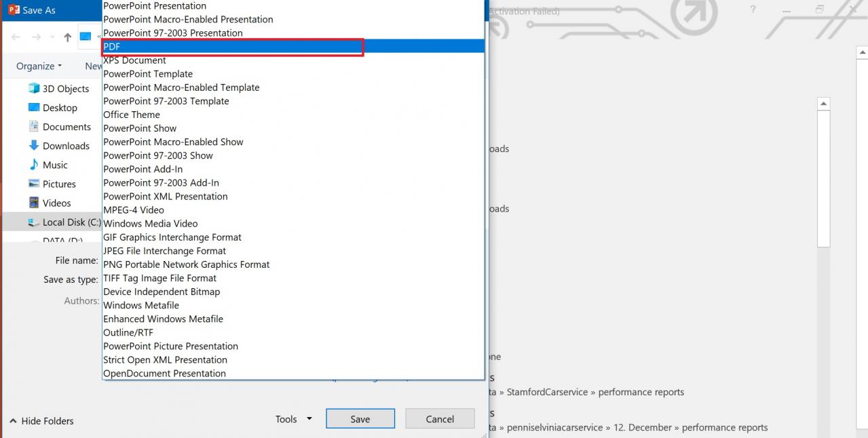Collapse the dialog with Hide Folders
Screen dimensions: 868x438
[x=41, y=421]
